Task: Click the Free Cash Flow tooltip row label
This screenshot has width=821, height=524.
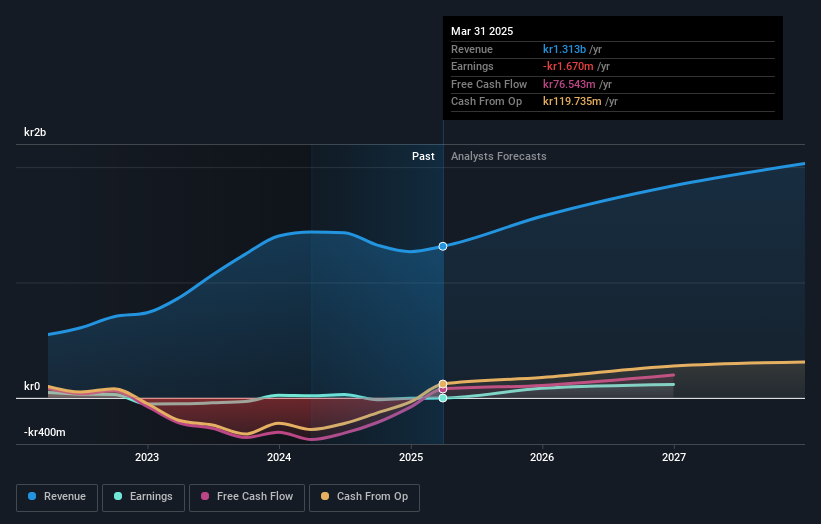Action: pos(489,84)
